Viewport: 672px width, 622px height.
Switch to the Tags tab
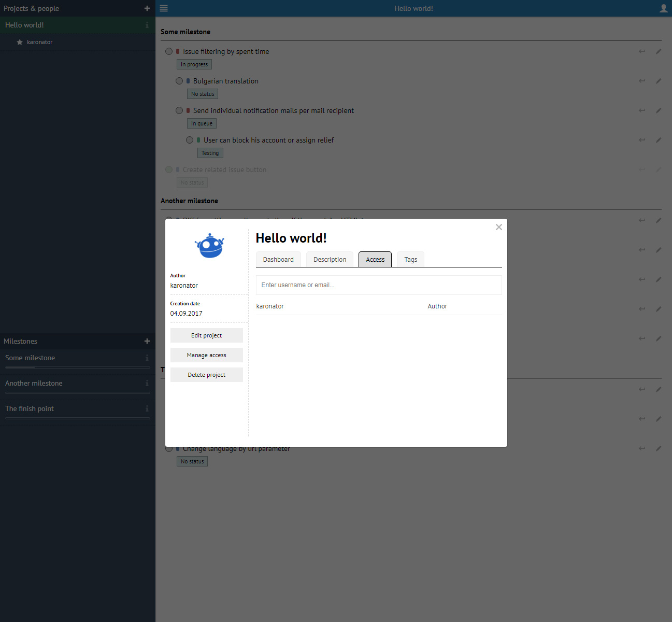click(410, 260)
